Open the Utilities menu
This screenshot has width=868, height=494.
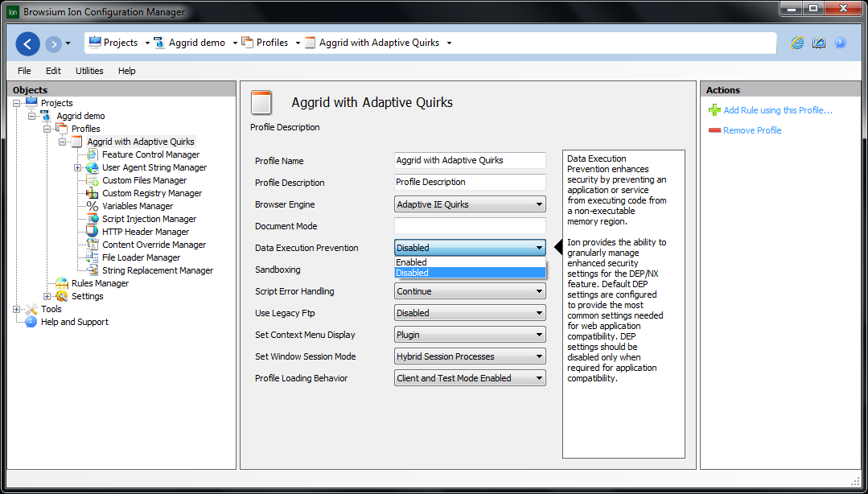click(x=89, y=71)
